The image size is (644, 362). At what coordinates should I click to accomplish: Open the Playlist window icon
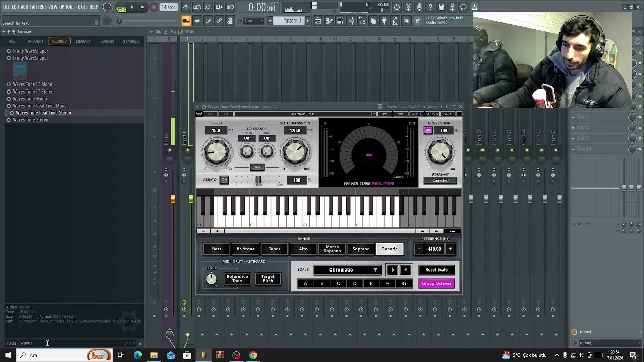(318, 21)
